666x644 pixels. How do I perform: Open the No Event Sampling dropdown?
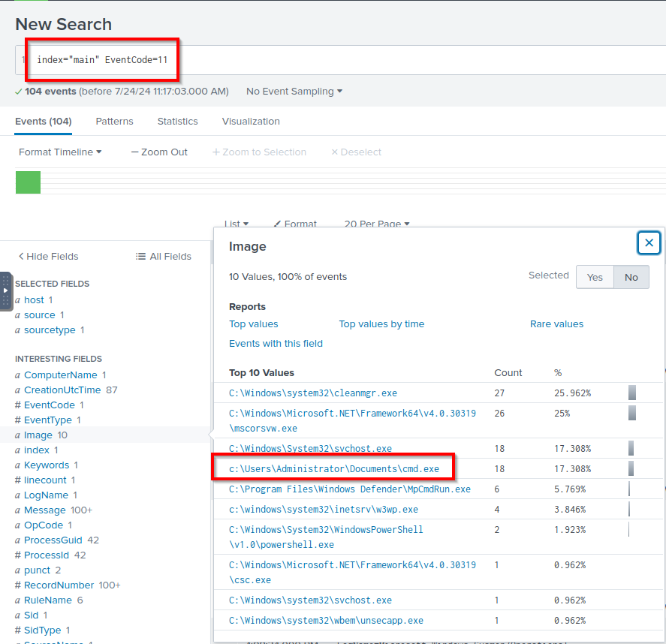click(x=294, y=92)
